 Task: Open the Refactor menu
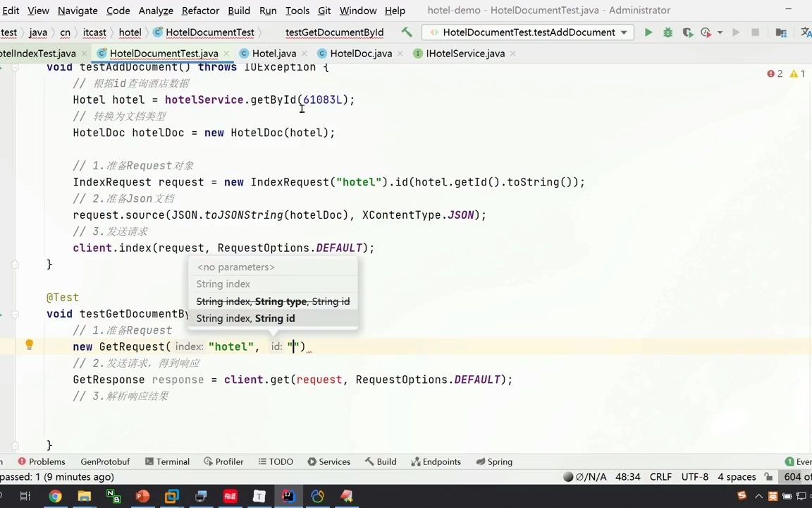[x=200, y=11]
